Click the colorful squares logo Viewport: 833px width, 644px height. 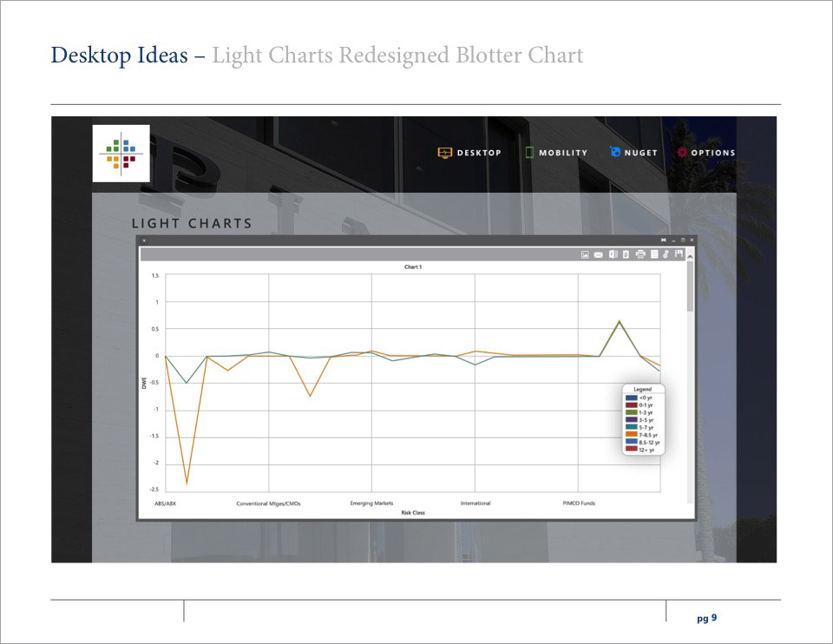click(121, 153)
